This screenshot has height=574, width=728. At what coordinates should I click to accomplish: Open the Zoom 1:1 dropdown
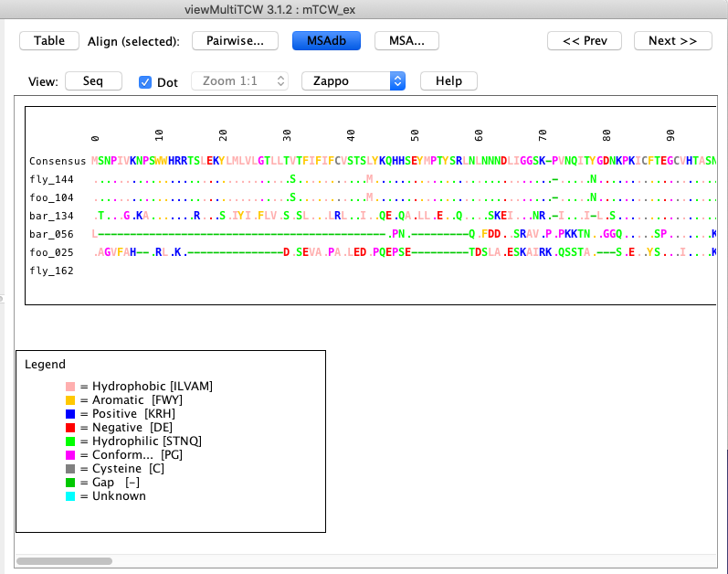(239, 81)
